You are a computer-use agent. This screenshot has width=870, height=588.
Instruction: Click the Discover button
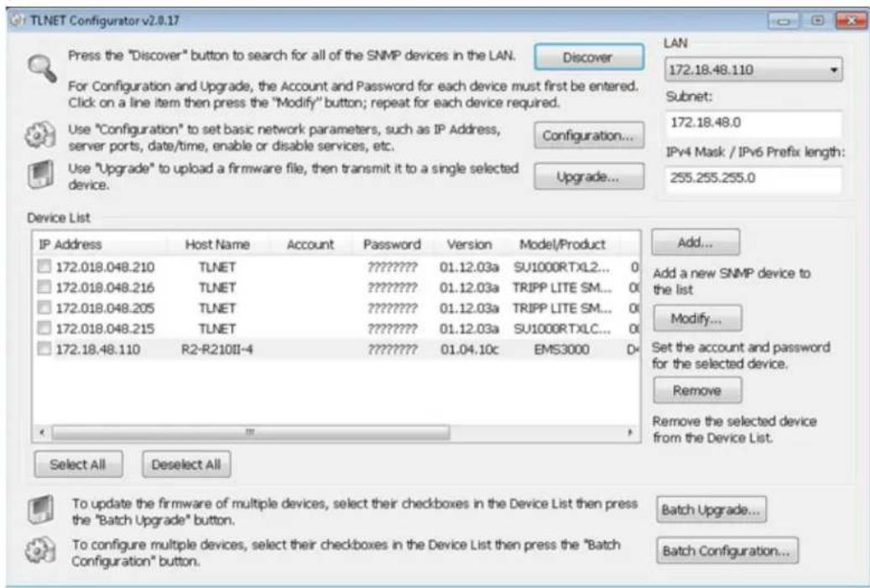(x=589, y=57)
